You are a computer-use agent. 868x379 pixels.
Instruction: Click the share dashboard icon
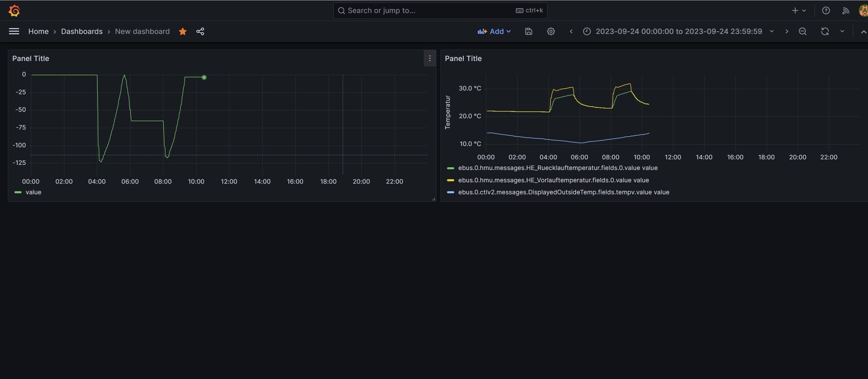[x=200, y=31]
